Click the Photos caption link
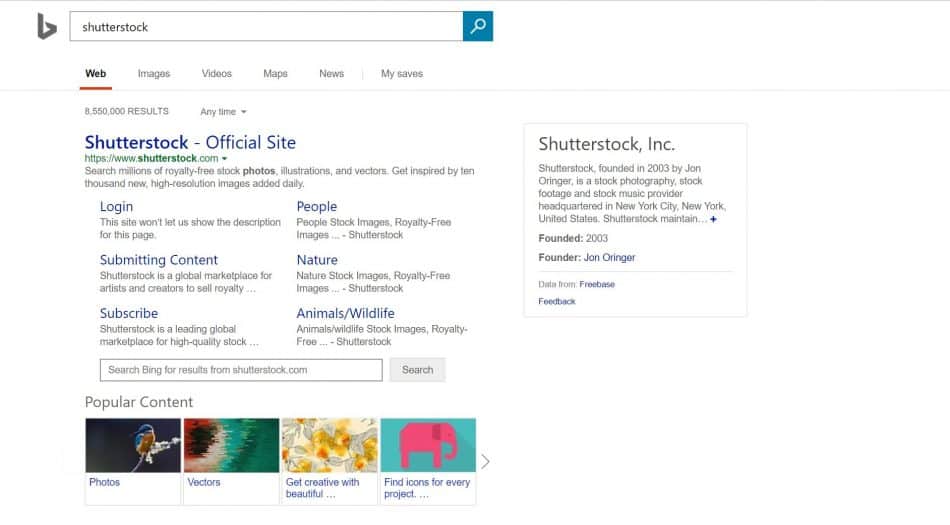The image size is (950, 525). pyautogui.click(x=104, y=482)
